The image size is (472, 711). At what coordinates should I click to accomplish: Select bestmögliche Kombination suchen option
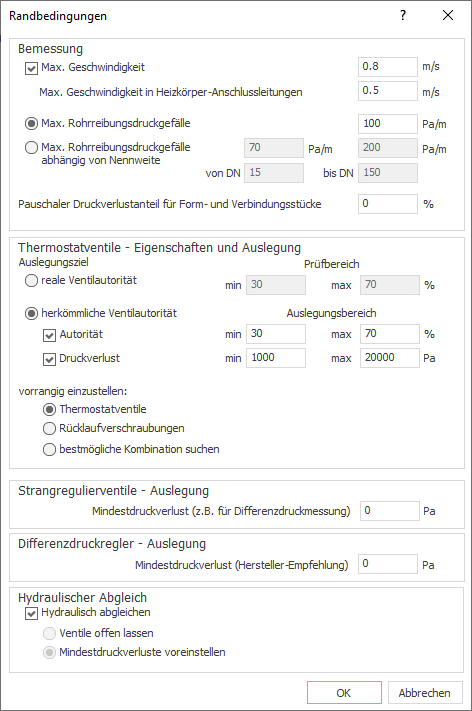pyautogui.click(x=49, y=449)
